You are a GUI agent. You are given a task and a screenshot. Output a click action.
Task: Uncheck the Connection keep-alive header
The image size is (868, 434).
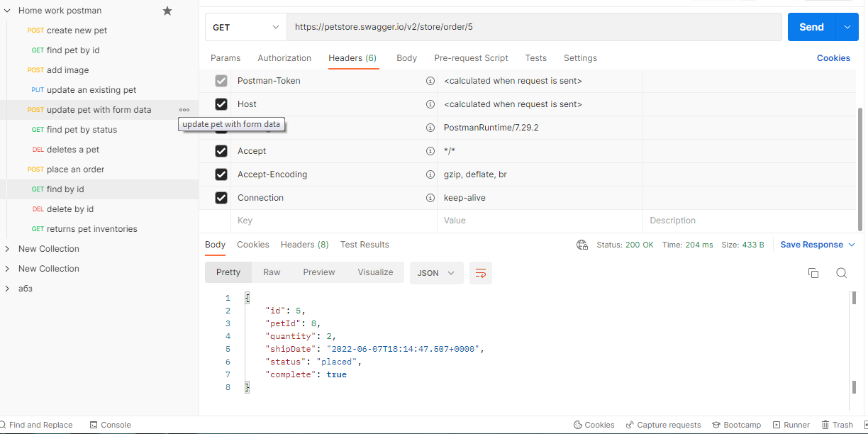point(221,197)
